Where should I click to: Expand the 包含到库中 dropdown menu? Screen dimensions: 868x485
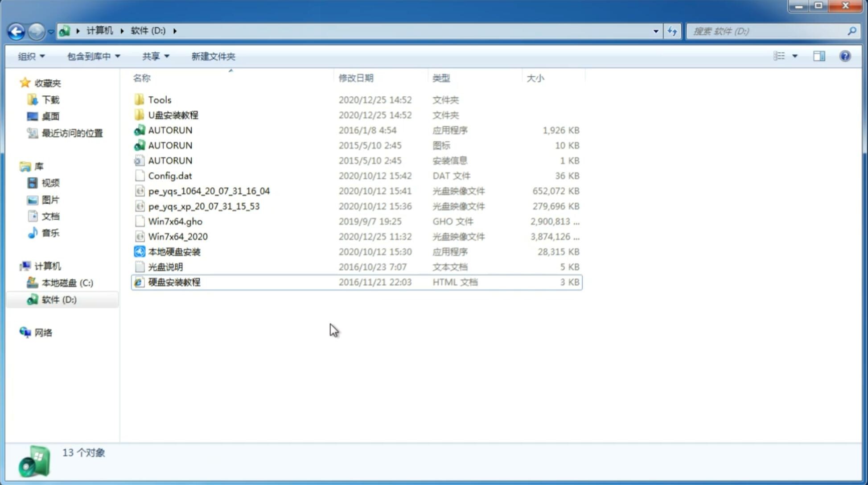[93, 55]
